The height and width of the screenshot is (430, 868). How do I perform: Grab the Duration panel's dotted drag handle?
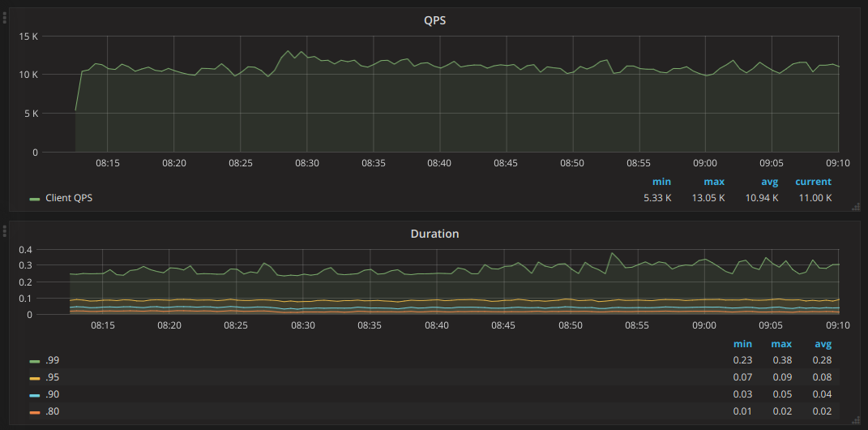[x=4, y=230]
